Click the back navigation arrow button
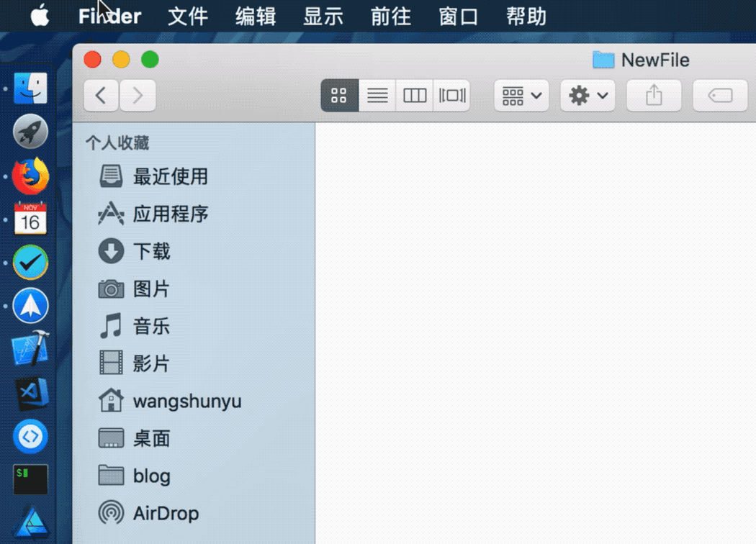 [100, 95]
